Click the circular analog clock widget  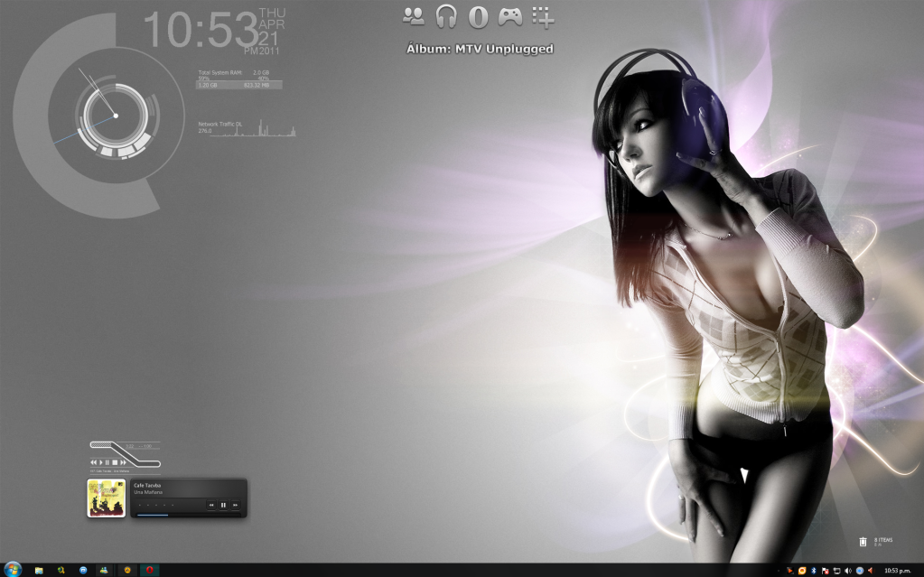[x=116, y=116]
